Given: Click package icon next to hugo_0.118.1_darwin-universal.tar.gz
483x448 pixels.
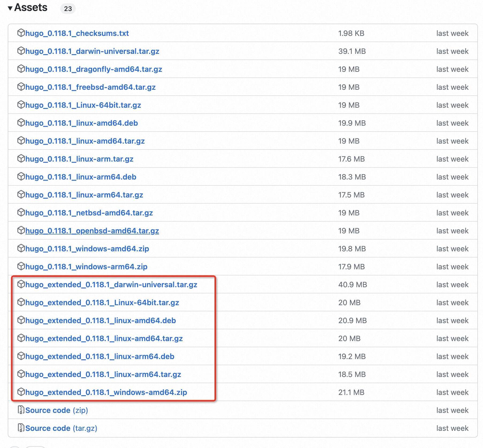Looking at the screenshot, I should tap(21, 51).
